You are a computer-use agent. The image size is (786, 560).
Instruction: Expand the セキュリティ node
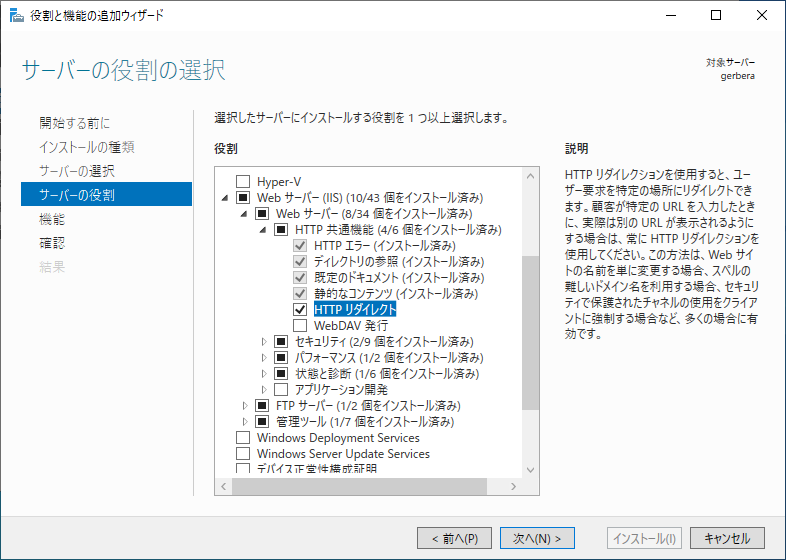coord(264,341)
